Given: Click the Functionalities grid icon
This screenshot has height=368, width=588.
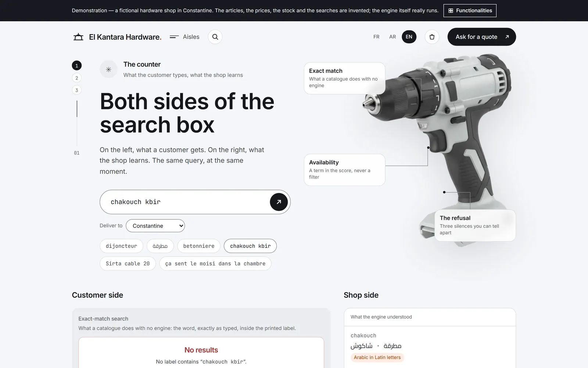Looking at the screenshot, I should (451, 11).
